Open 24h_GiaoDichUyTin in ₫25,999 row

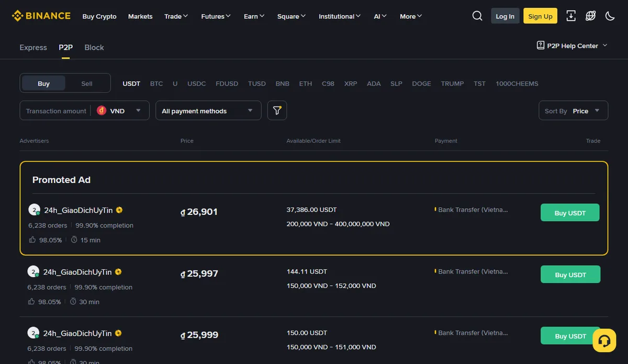point(77,333)
